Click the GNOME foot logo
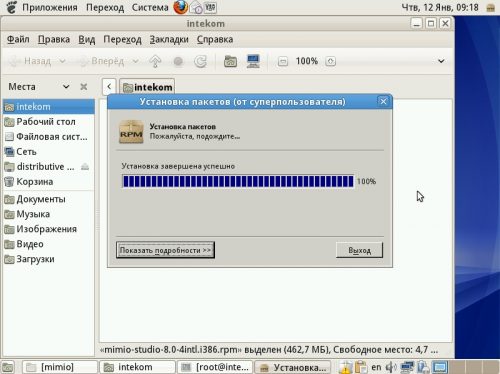 (x=12, y=7)
